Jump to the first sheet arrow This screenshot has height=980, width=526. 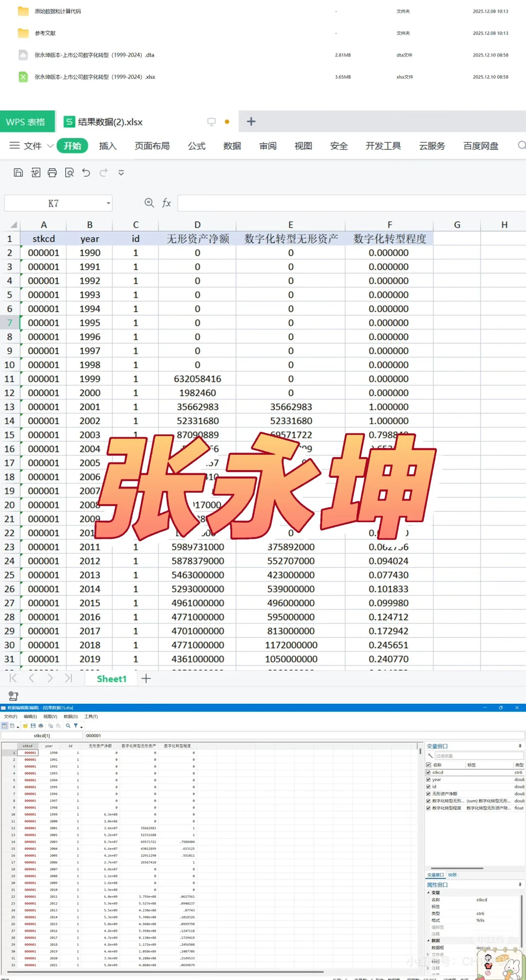[13, 678]
